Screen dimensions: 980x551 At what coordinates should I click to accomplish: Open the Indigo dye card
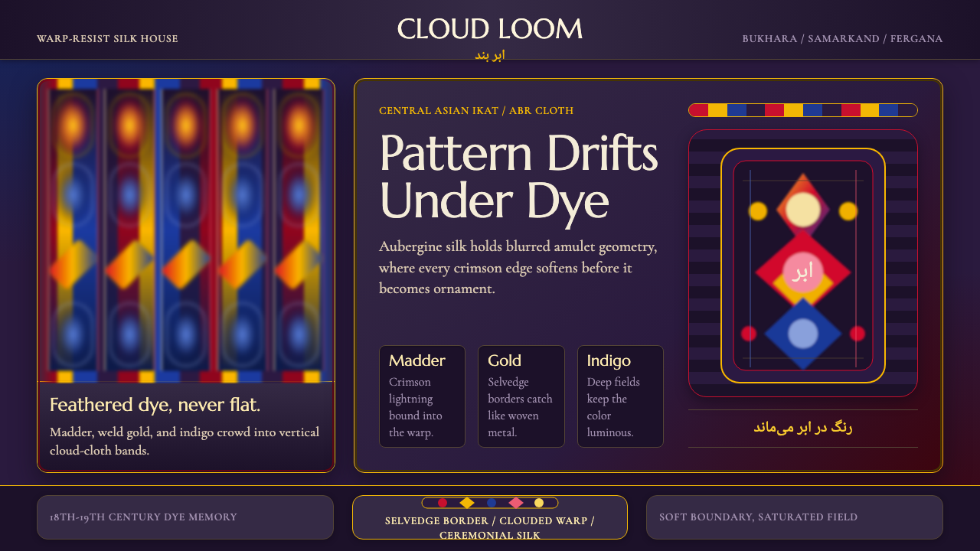(620, 396)
